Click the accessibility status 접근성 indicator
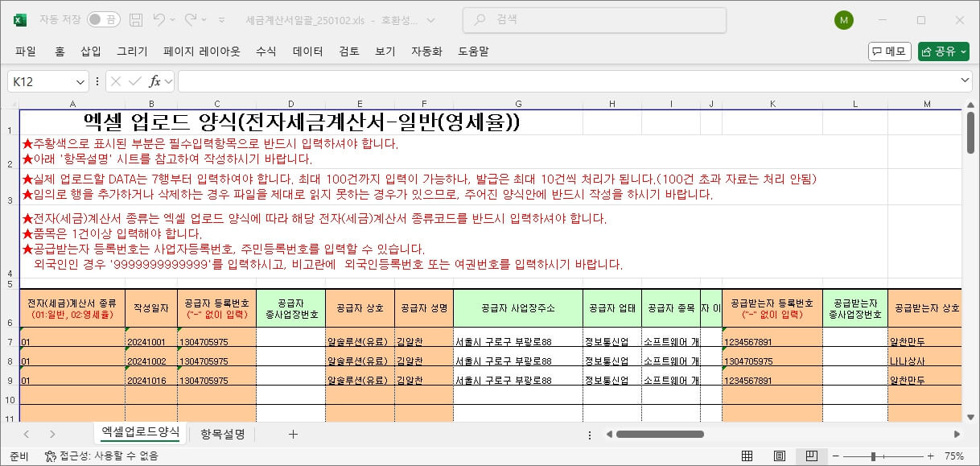 [x=101, y=456]
